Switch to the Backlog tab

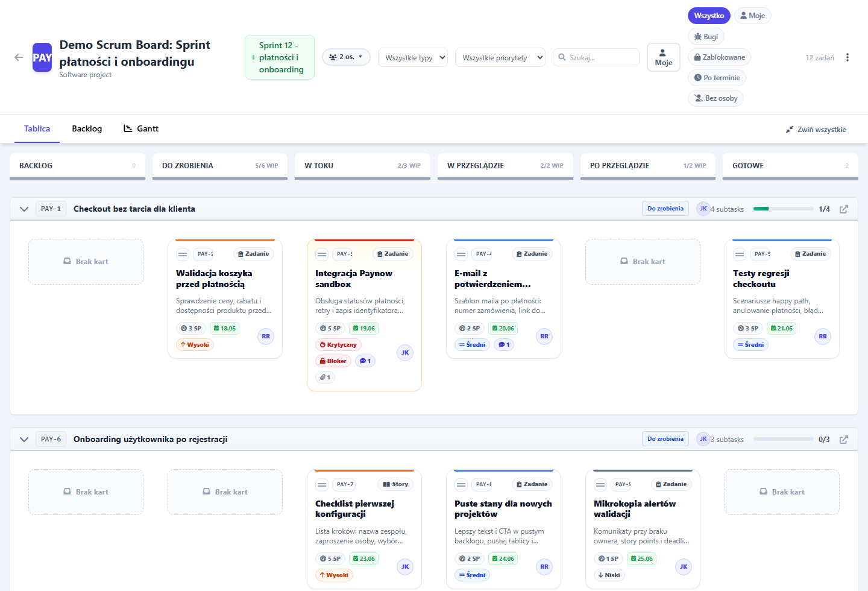87,129
